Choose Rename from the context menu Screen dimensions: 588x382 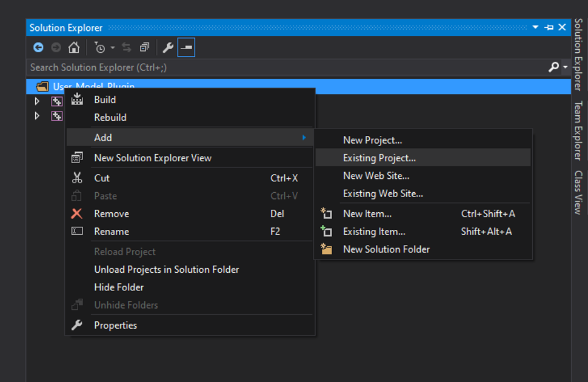pos(190,232)
